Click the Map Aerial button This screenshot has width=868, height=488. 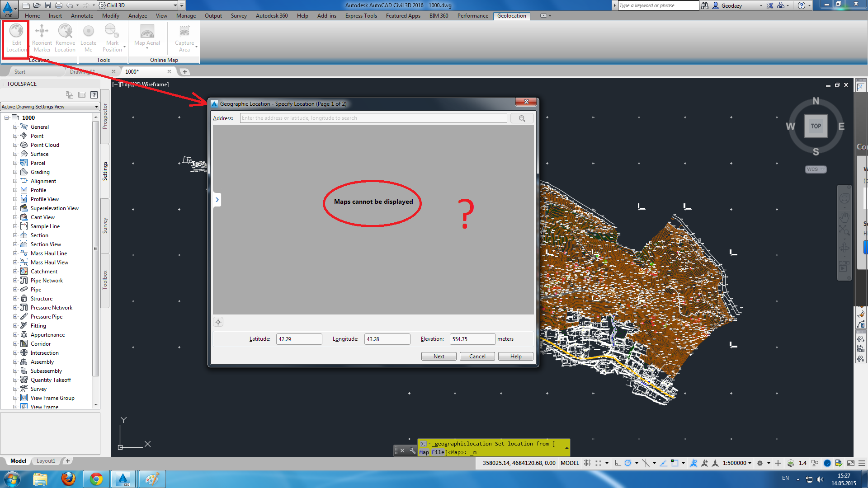(x=147, y=36)
